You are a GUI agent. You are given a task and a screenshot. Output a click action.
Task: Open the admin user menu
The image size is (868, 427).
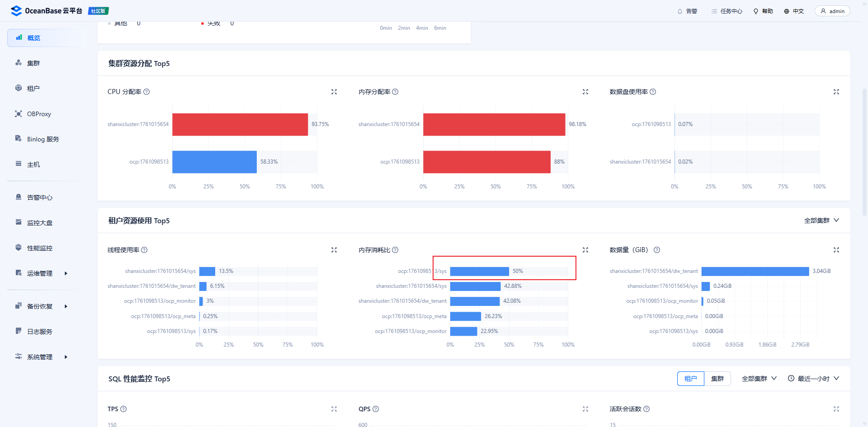832,11
